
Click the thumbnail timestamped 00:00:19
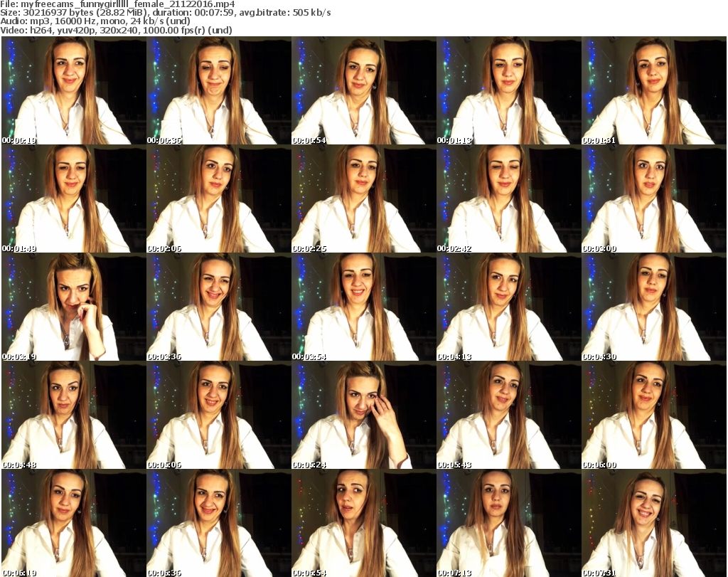click(x=73, y=90)
